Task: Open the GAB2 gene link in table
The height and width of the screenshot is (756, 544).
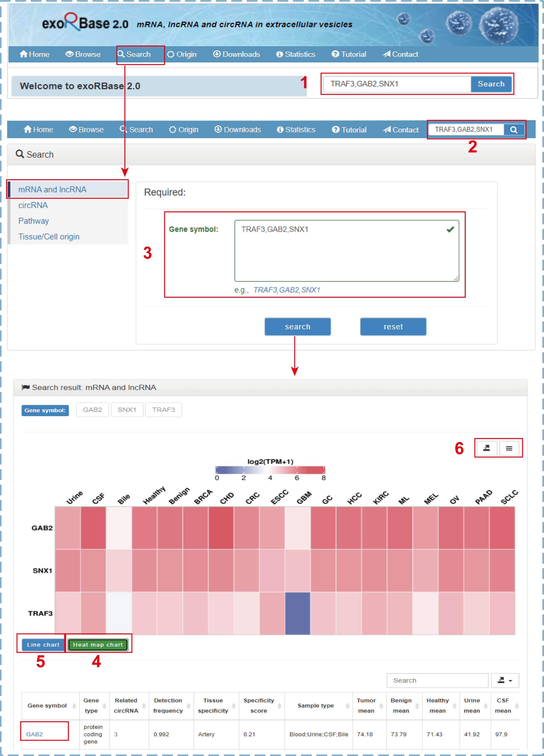Action: click(x=34, y=734)
